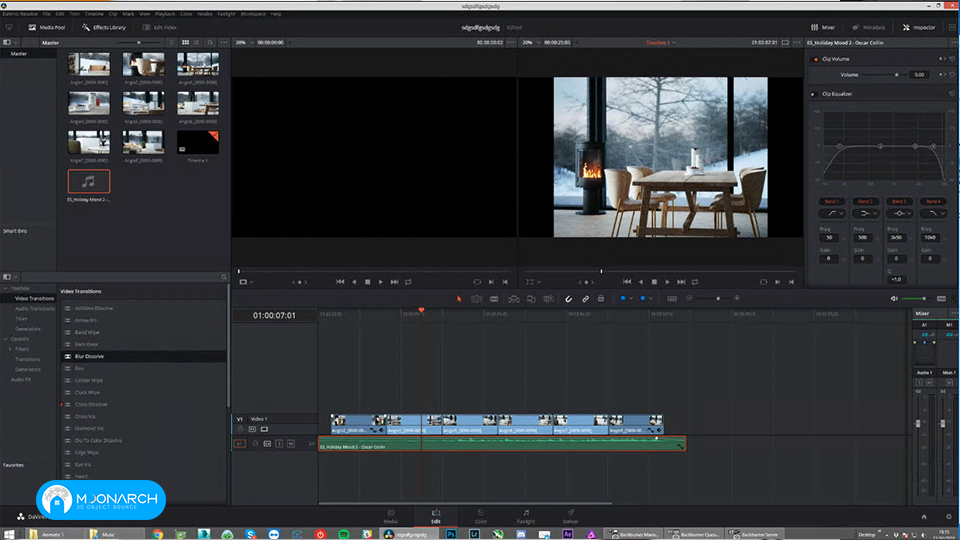
Task: Click Band 2 frequency field 500
Action: click(x=863, y=238)
